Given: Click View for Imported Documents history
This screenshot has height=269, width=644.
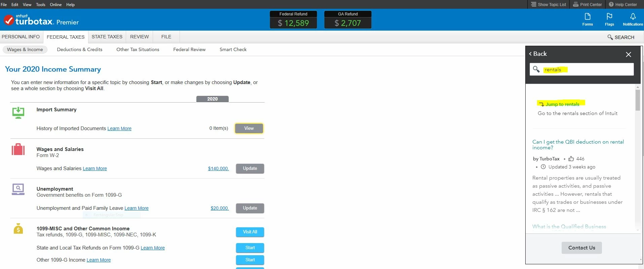Looking at the screenshot, I should pyautogui.click(x=249, y=128).
